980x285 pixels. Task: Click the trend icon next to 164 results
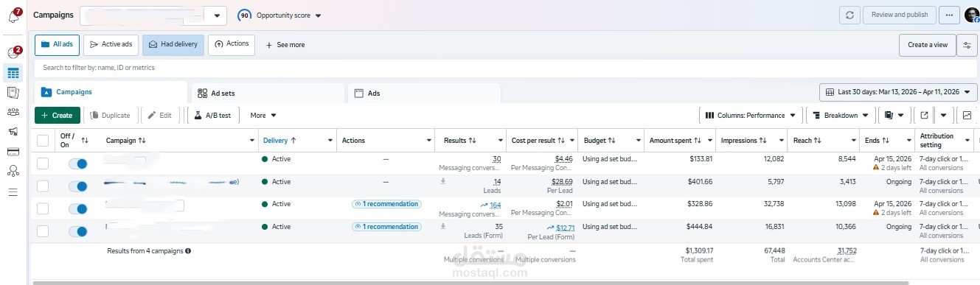(484, 205)
